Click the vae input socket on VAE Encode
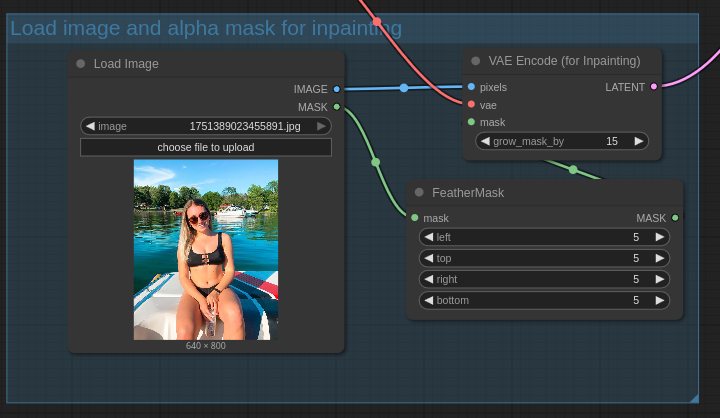 tap(471, 105)
